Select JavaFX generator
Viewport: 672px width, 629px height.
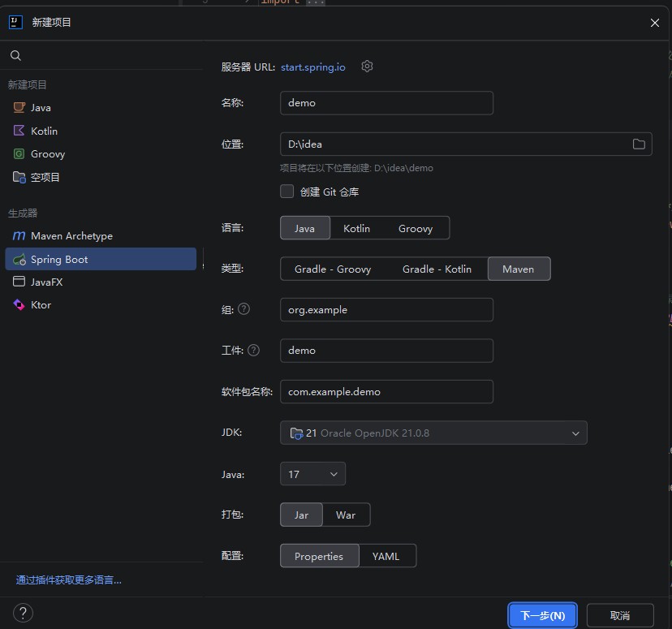(101, 282)
